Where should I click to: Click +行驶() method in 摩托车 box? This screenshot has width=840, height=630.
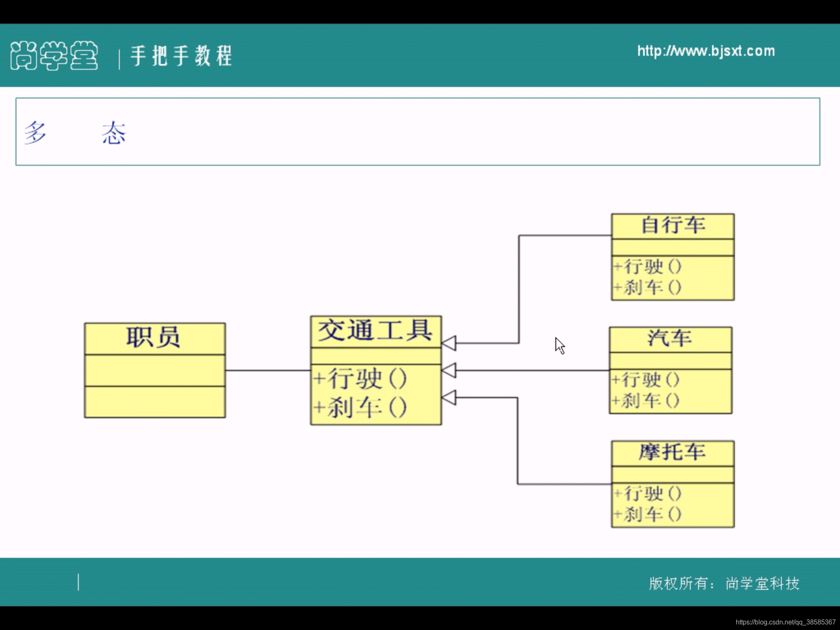pyautogui.click(x=648, y=494)
